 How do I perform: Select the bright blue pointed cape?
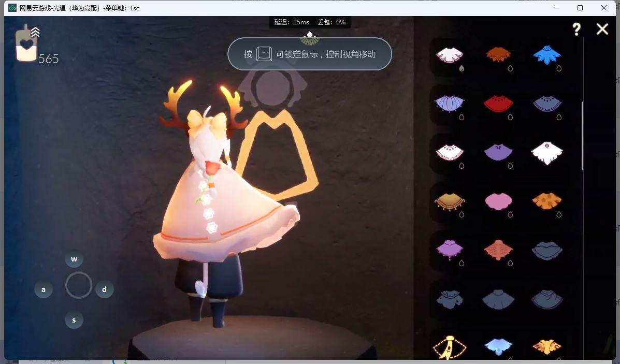[547, 54]
